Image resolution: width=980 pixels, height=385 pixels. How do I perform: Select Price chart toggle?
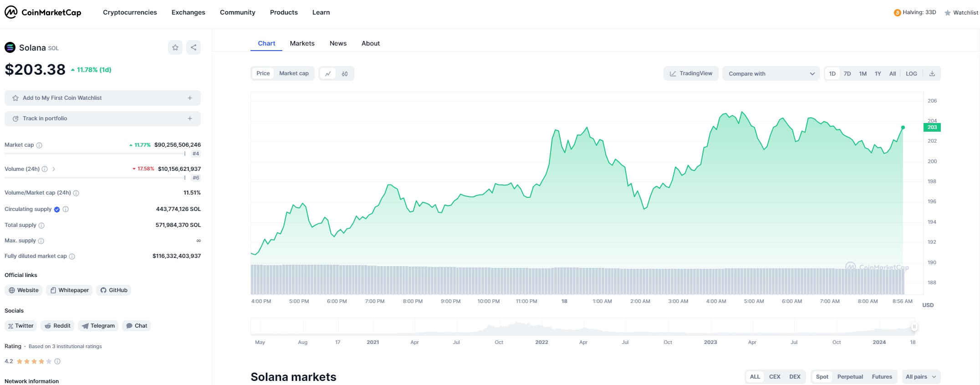tap(263, 73)
